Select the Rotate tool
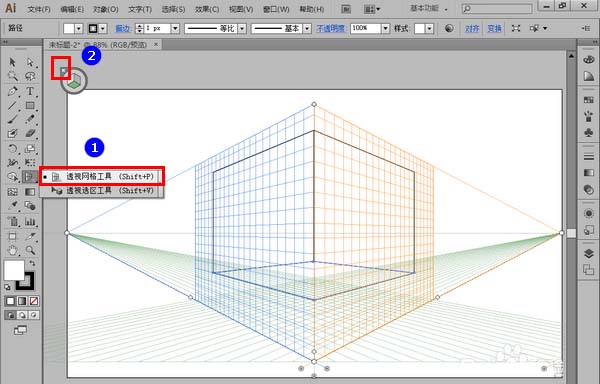 12,148
